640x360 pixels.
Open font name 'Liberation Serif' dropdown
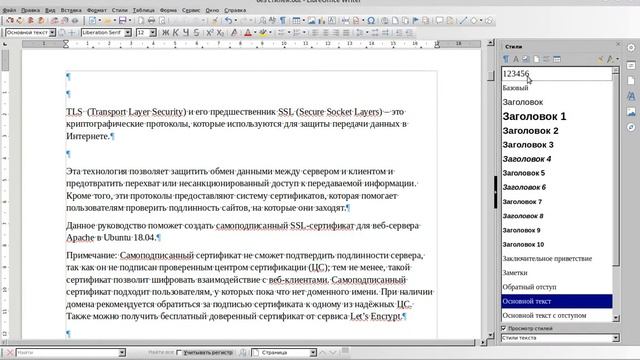pyautogui.click(x=128, y=33)
